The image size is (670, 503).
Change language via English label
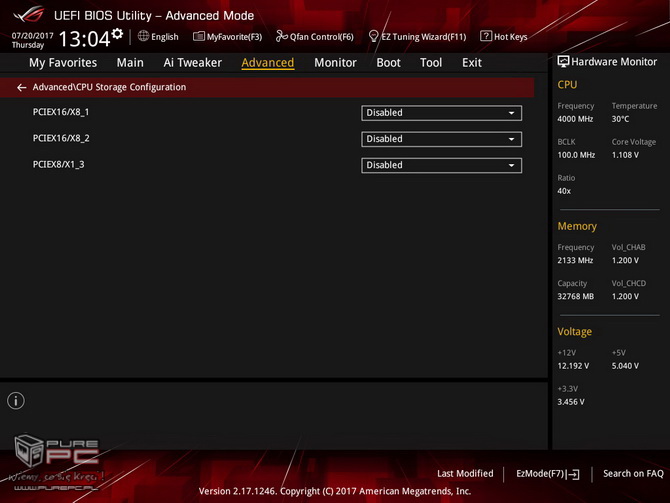click(x=165, y=37)
